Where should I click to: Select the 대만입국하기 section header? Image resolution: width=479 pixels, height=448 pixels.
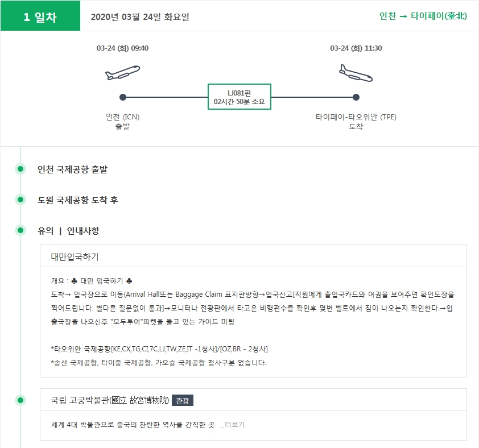tap(253, 256)
